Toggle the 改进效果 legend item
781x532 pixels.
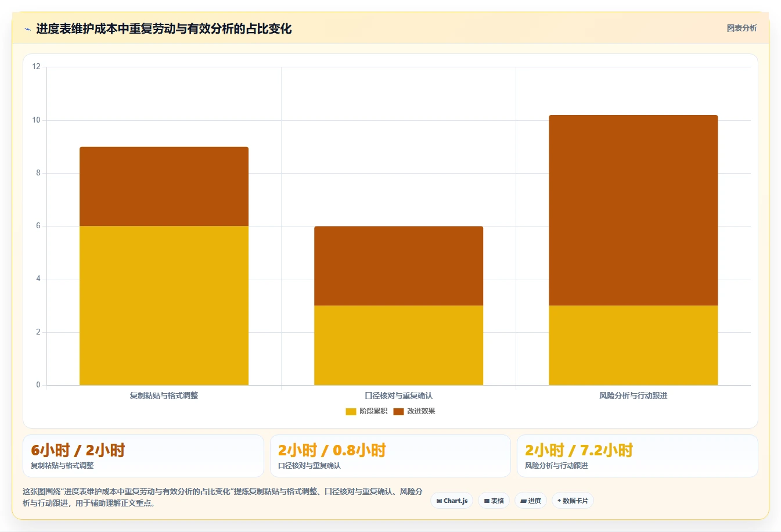tap(414, 411)
